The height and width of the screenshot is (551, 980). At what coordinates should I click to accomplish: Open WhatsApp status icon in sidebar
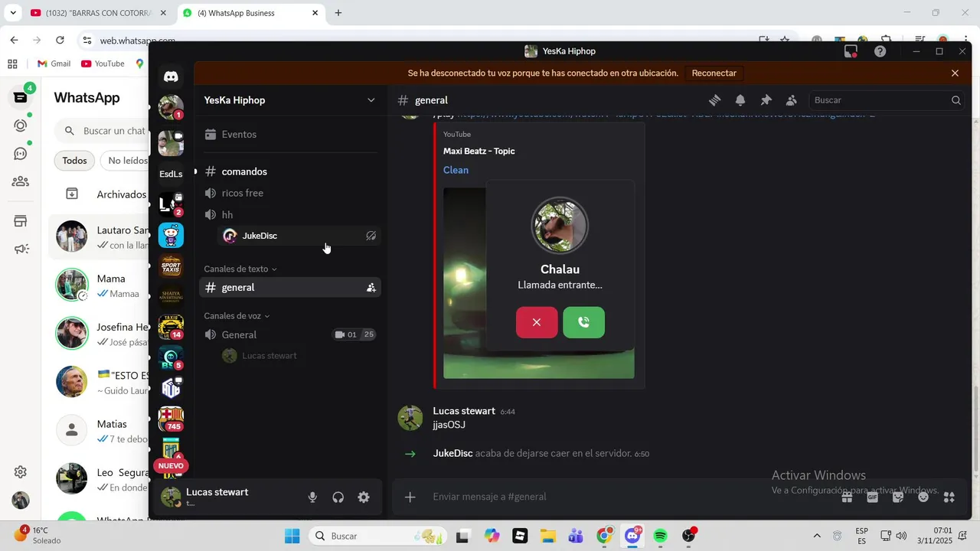21,126
